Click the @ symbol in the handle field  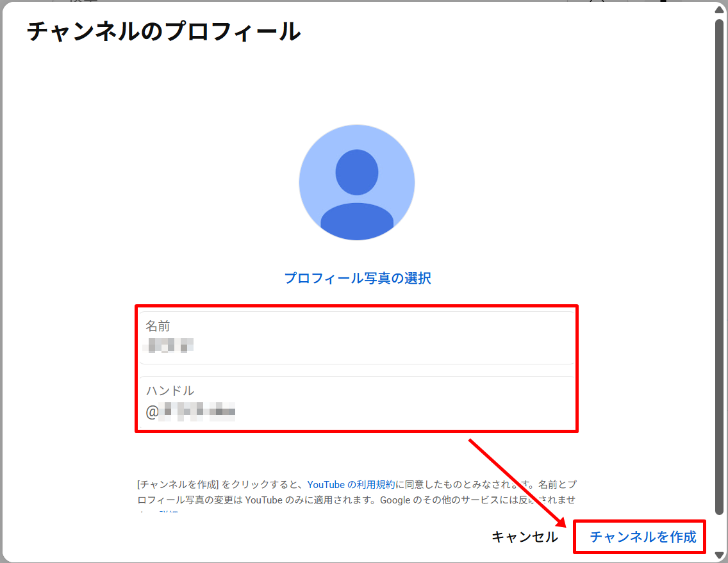click(x=152, y=411)
